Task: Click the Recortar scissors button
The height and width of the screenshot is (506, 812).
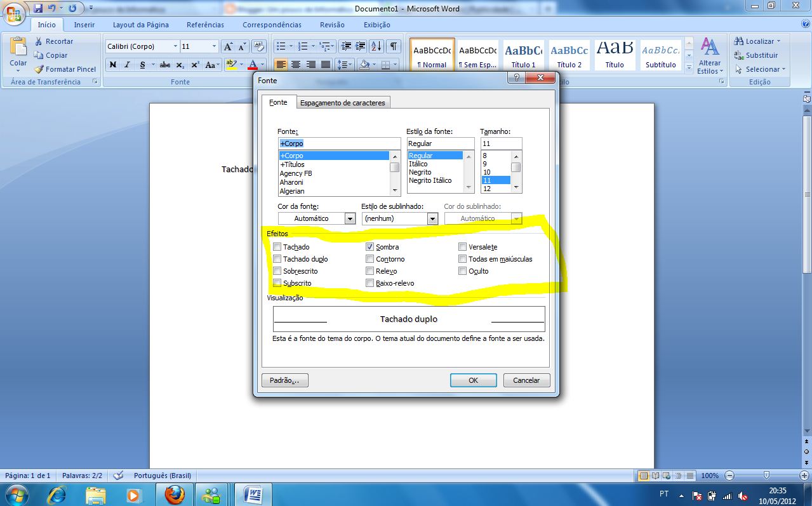Action: [54, 41]
